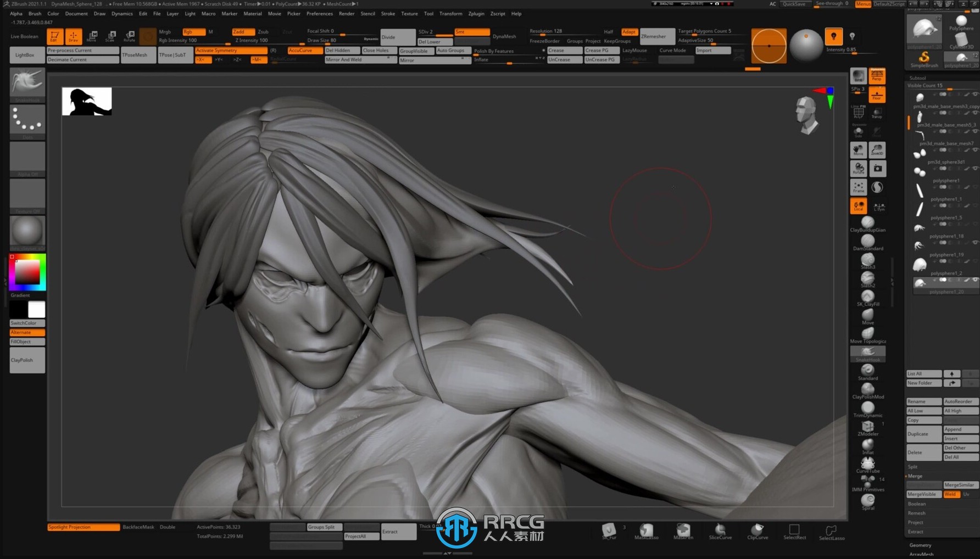This screenshot has width=980, height=559.
Task: Select the ZModeler brush
Action: [x=867, y=428]
